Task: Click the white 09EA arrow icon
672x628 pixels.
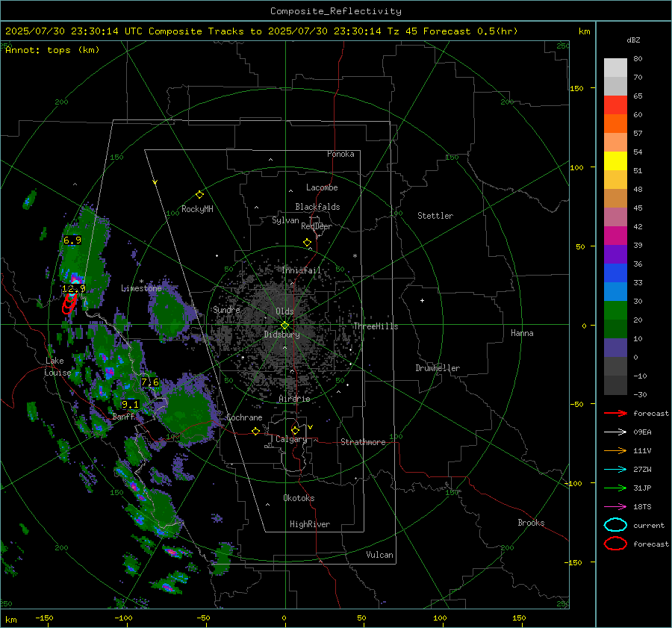Action: 615,432
